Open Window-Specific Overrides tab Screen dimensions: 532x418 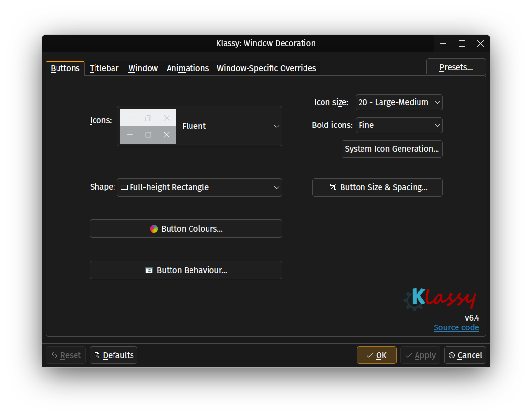coord(266,68)
